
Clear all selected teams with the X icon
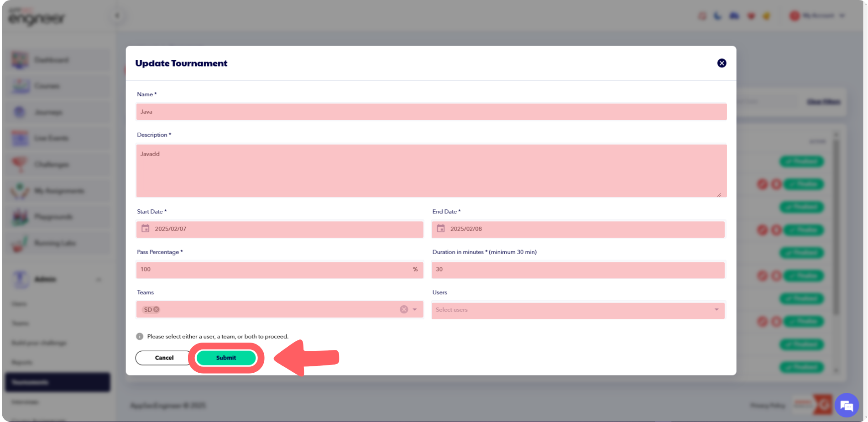point(403,309)
